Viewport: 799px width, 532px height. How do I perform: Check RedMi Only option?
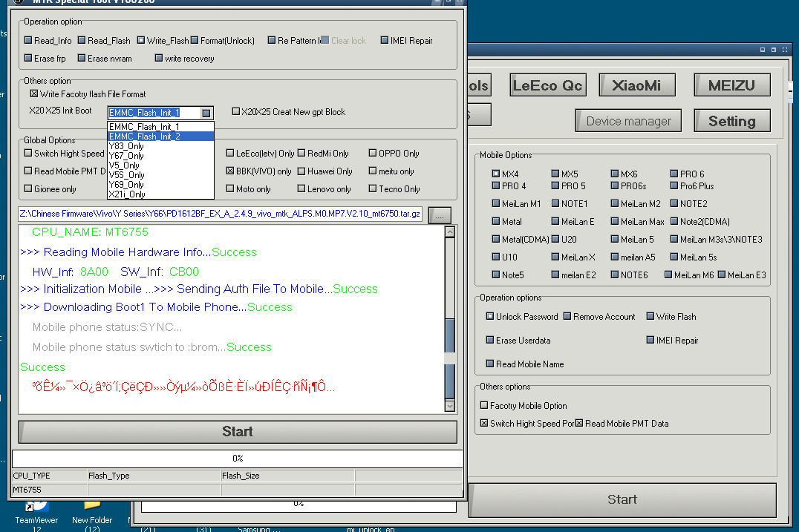pyautogui.click(x=301, y=154)
